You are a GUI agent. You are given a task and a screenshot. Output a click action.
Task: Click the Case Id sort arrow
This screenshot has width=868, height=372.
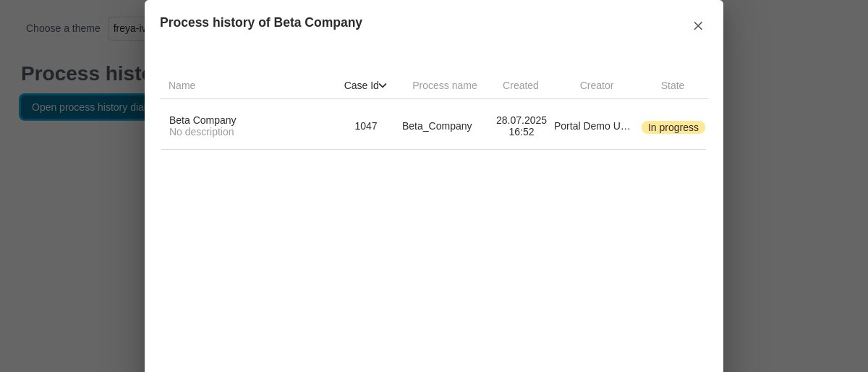tap(383, 85)
